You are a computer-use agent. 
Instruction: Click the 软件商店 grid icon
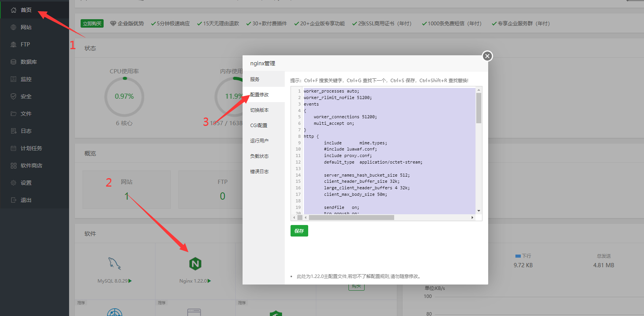tap(13, 165)
